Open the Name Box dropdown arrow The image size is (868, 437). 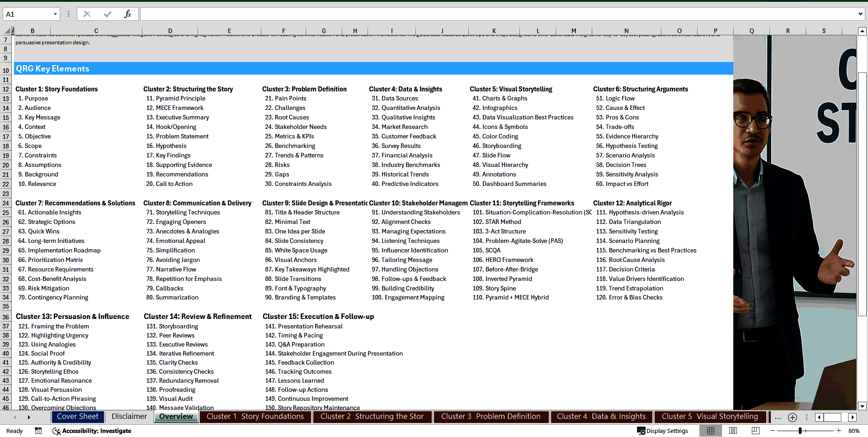tap(56, 14)
